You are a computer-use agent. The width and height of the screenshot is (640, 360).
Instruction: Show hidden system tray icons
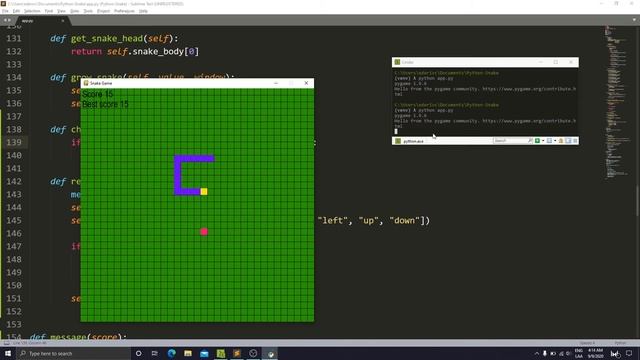click(537, 353)
